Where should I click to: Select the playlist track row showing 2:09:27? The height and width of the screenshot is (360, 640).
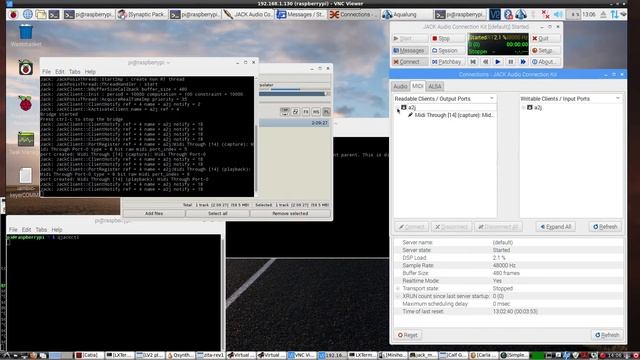pos(294,123)
